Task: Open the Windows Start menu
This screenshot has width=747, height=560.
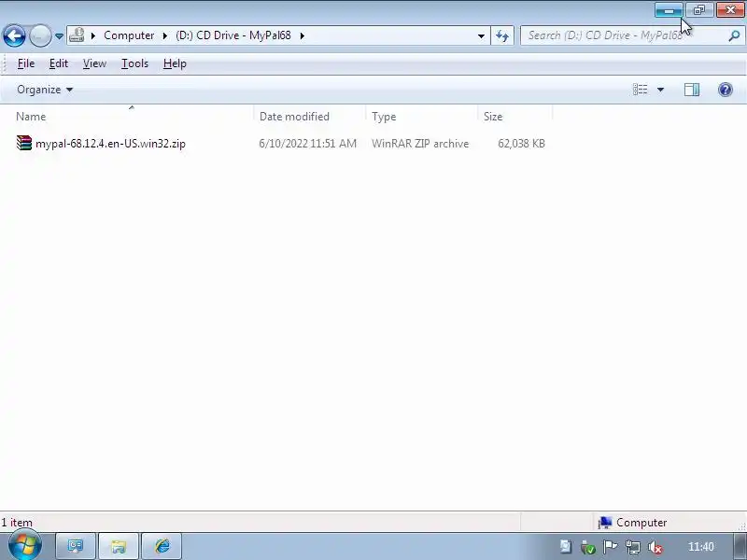Action: click(25, 546)
